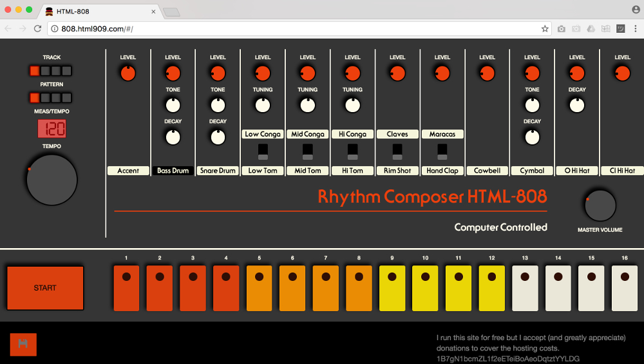
Task: Click the large TEMPO dial
Action: [x=52, y=180]
